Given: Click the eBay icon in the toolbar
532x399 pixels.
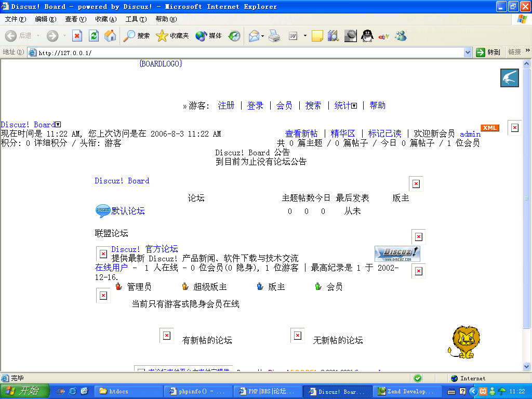Looking at the screenshot, I should coord(383,36).
